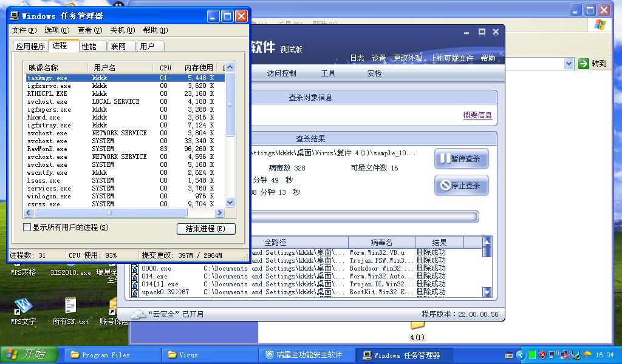Stop scanning with 停止查杀
Screen dimensions: 622x364
coord(462,186)
